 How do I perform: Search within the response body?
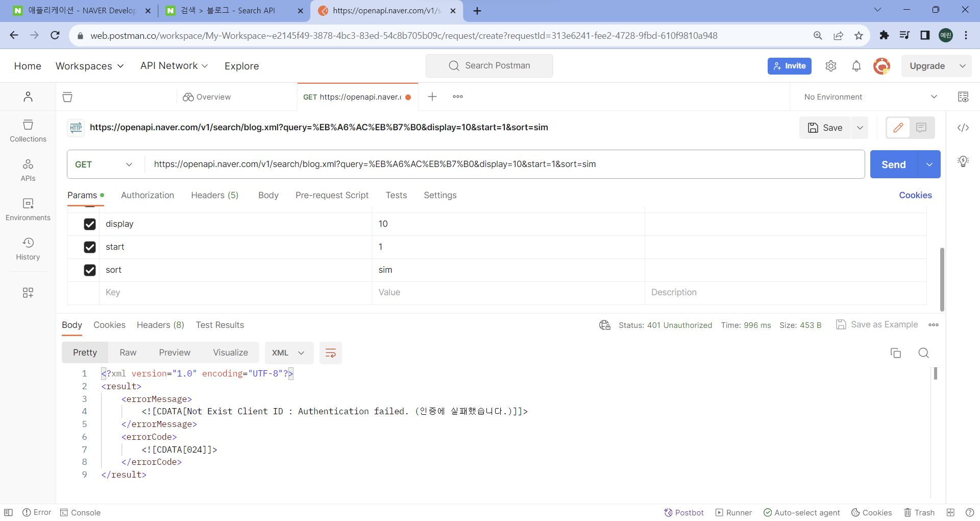point(923,353)
